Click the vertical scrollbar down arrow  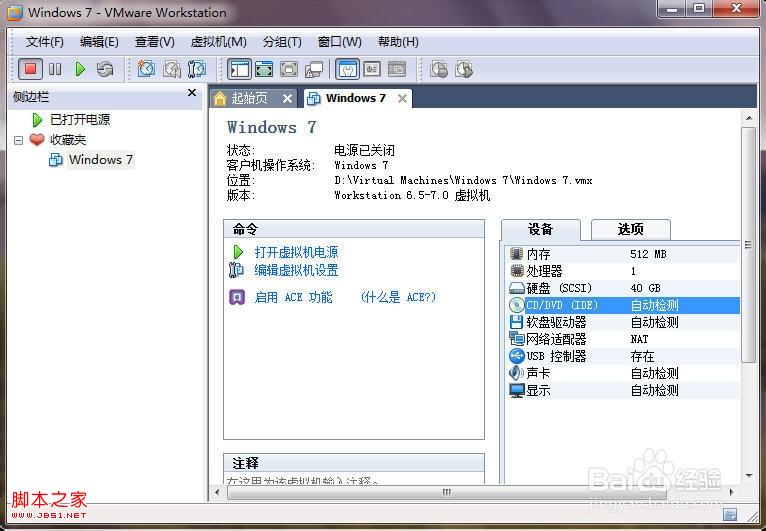749,476
